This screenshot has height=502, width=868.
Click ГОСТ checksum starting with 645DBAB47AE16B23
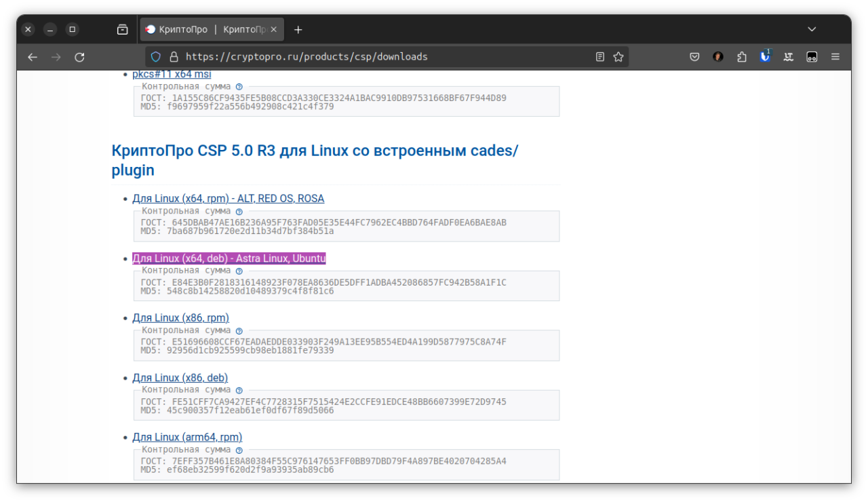(339, 223)
